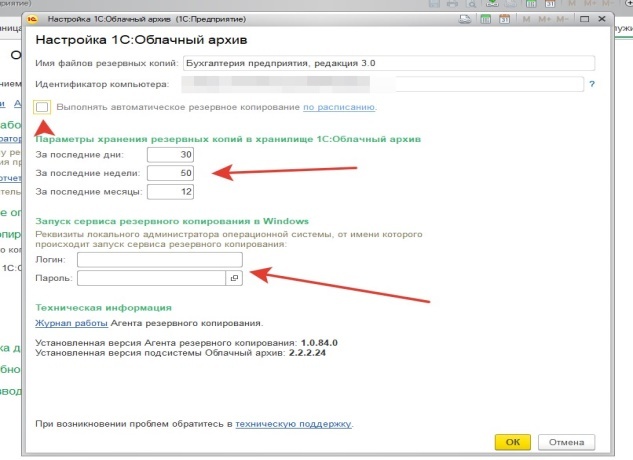Click the За последние недели field
Image resolution: width=633 pixels, height=460 pixels.
point(170,173)
